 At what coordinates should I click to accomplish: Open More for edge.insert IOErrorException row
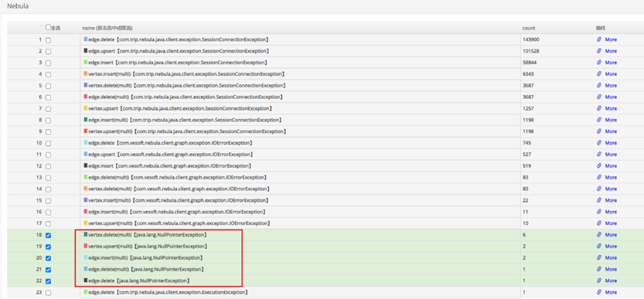(611, 165)
